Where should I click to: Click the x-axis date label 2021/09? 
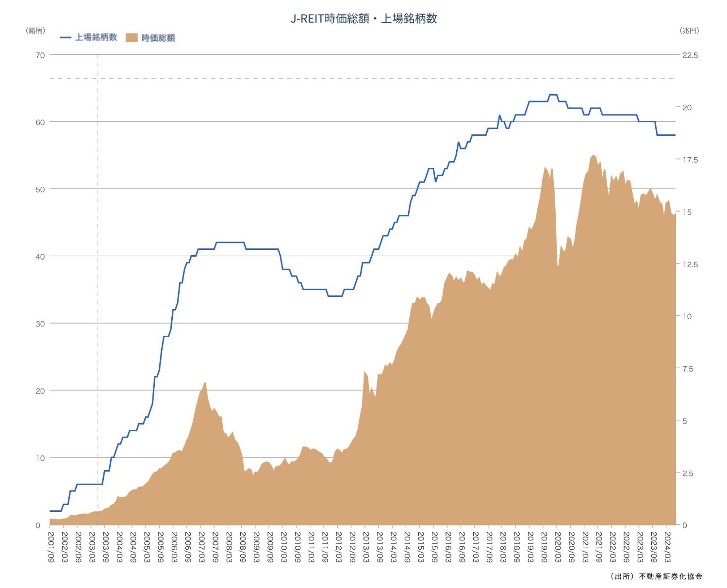pyautogui.click(x=599, y=547)
